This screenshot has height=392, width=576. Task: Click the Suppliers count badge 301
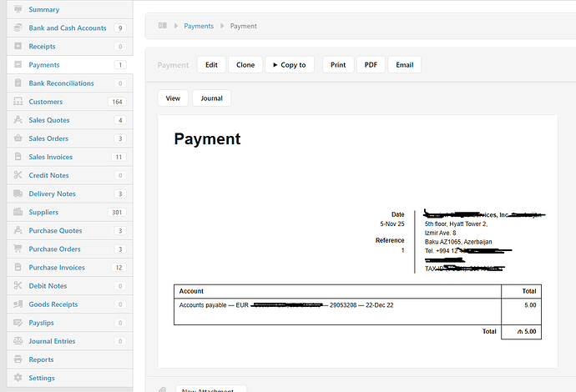(x=117, y=212)
